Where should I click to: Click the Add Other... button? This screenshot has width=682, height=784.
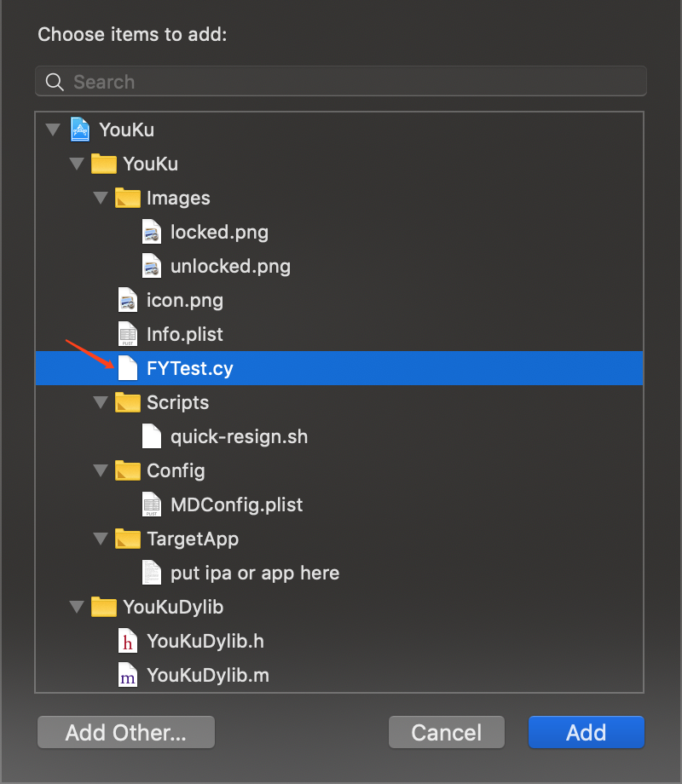(126, 732)
